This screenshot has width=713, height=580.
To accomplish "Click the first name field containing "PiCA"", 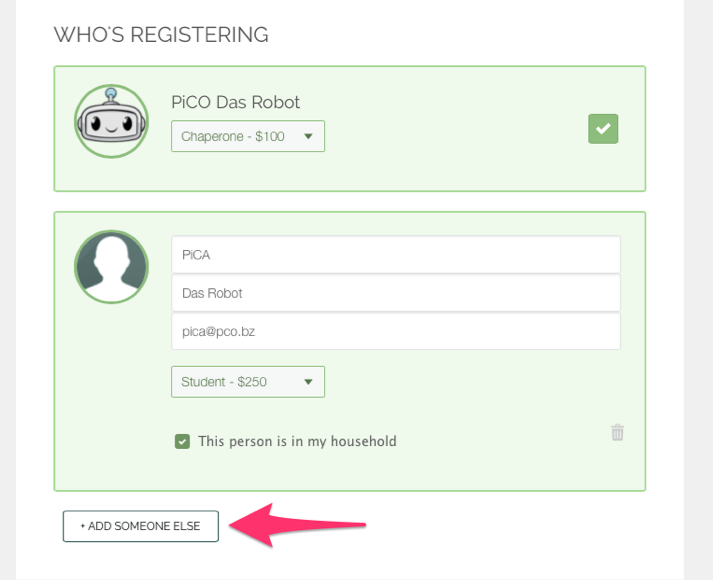I will coord(395,255).
